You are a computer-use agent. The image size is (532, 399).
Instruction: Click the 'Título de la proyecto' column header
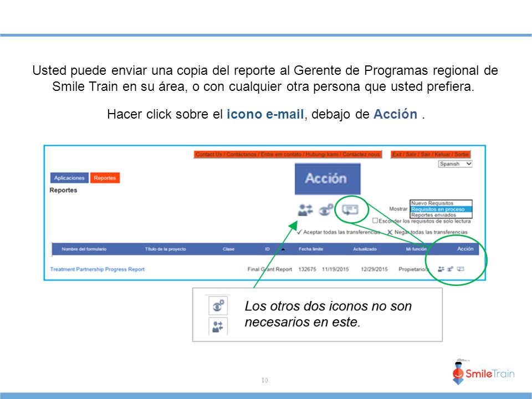click(x=165, y=249)
